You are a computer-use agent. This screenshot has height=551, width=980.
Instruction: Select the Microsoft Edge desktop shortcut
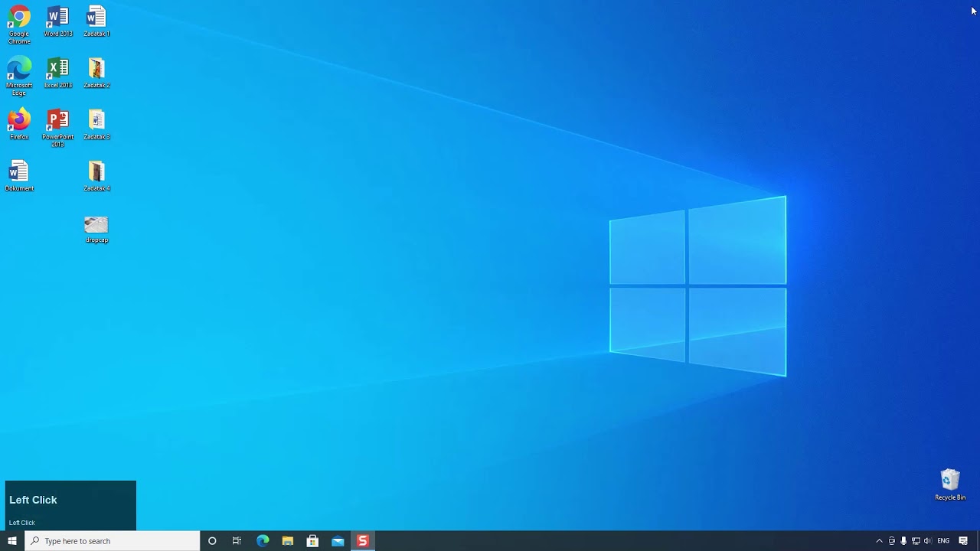(19, 77)
